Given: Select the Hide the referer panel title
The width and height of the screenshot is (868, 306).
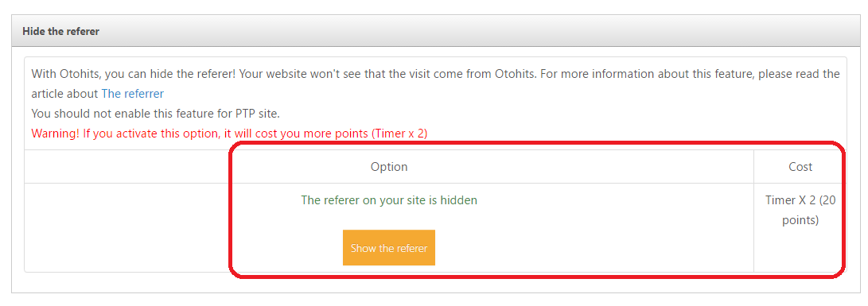Looking at the screenshot, I should pyautogui.click(x=61, y=31).
